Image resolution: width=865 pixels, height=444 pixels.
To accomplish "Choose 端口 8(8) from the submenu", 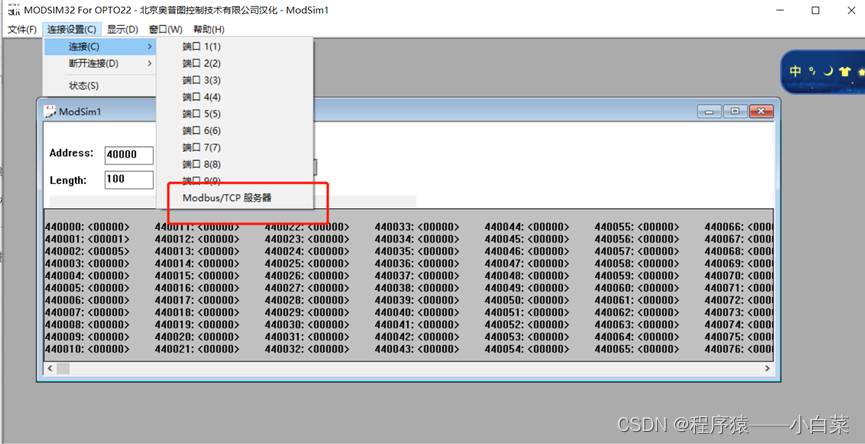I will (x=235, y=164).
